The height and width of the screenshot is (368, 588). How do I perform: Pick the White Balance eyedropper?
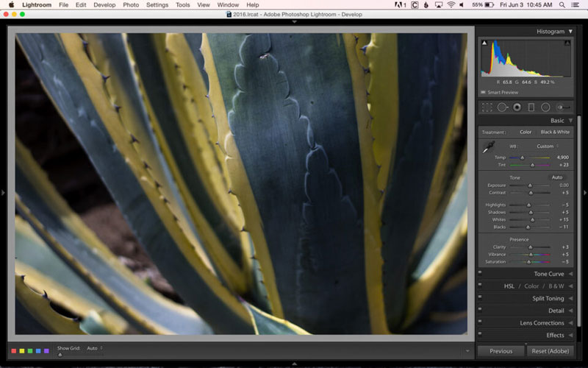pos(487,149)
